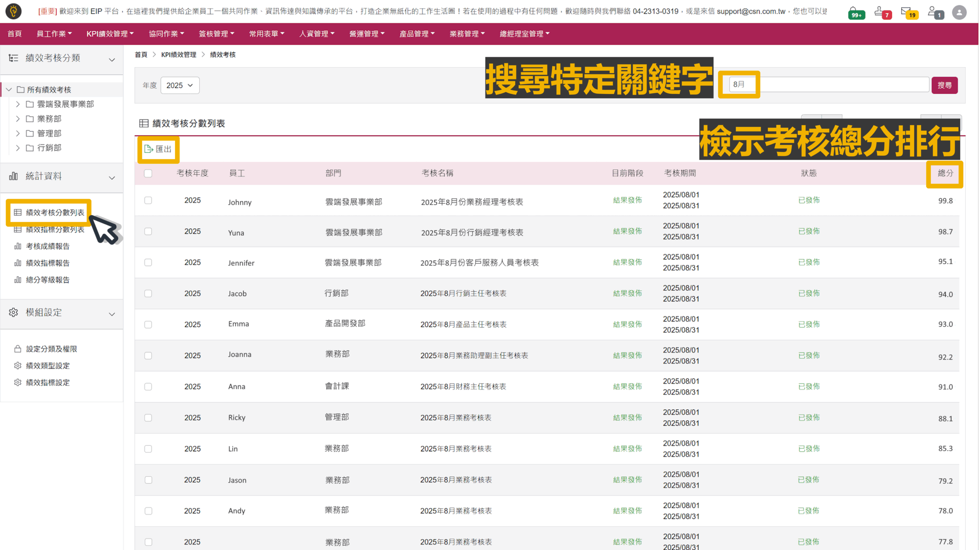
Task: Click the 搜尋 search button
Action: point(944,85)
